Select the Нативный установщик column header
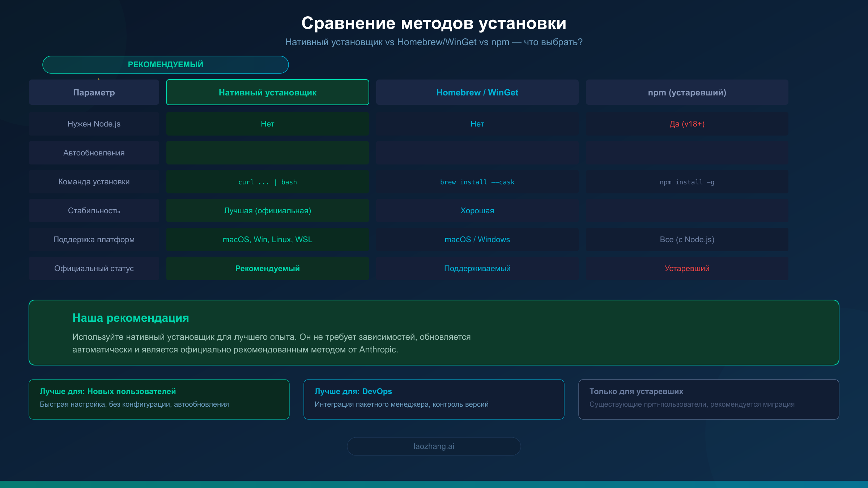This screenshot has width=868, height=488. click(267, 92)
